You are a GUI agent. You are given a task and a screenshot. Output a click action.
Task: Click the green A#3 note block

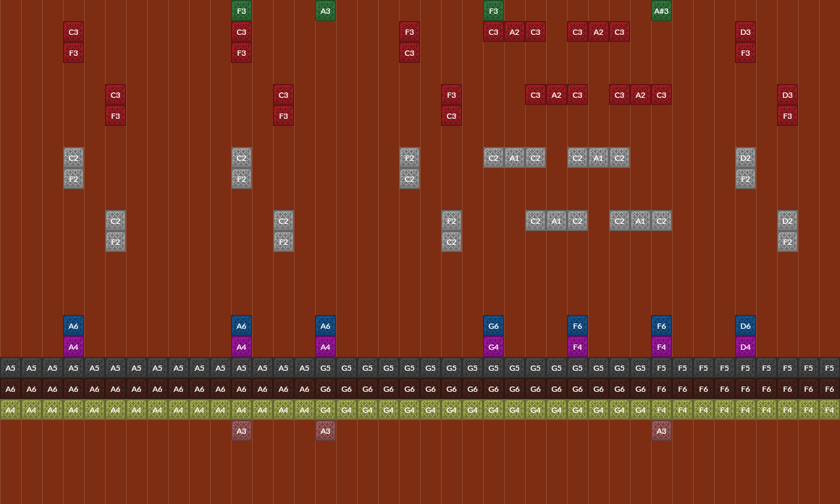coord(661,10)
